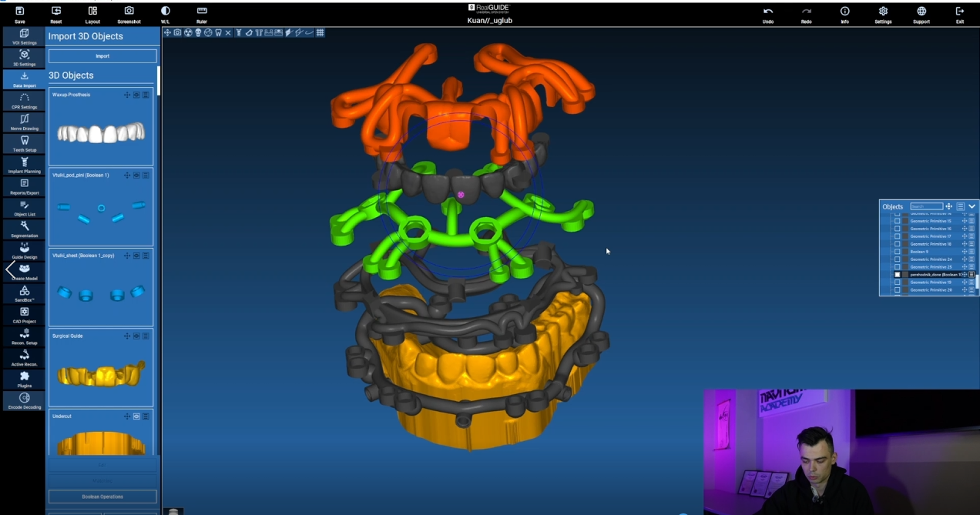This screenshot has width=980, height=515.
Task: Click the implant screw icon in viewport toolbar
Action: point(239,32)
